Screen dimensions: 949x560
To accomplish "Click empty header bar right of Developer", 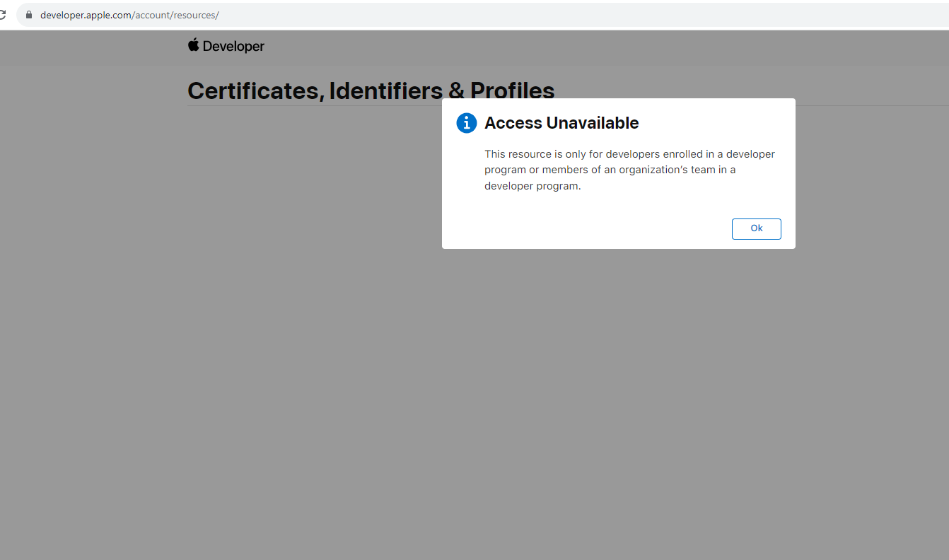I will [x=566, y=47].
